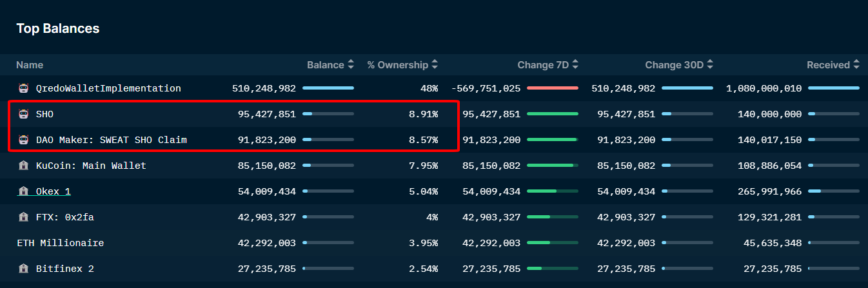Click the QredoWalletImplementation smart contract icon
The height and width of the screenshot is (288, 868).
[24, 88]
